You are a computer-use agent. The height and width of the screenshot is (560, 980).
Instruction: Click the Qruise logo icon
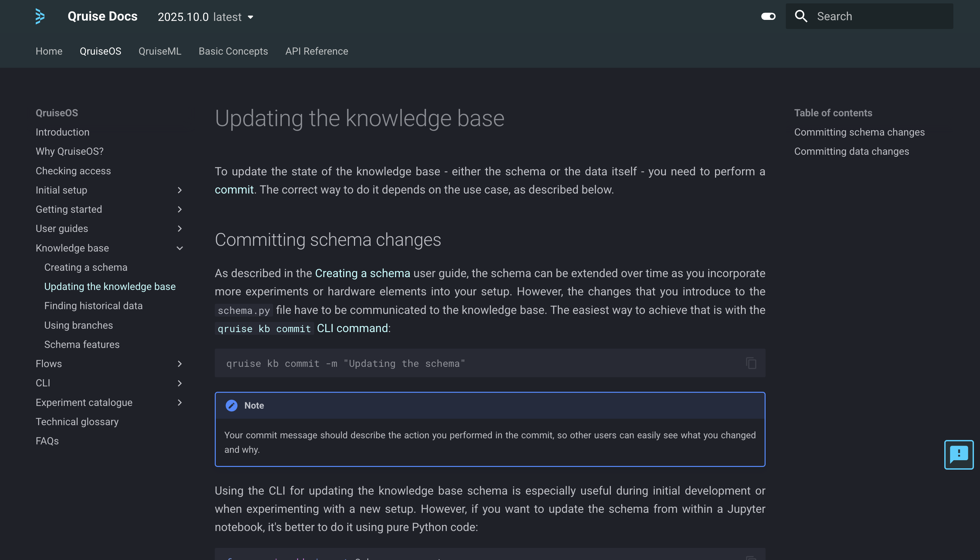(40, 16)
